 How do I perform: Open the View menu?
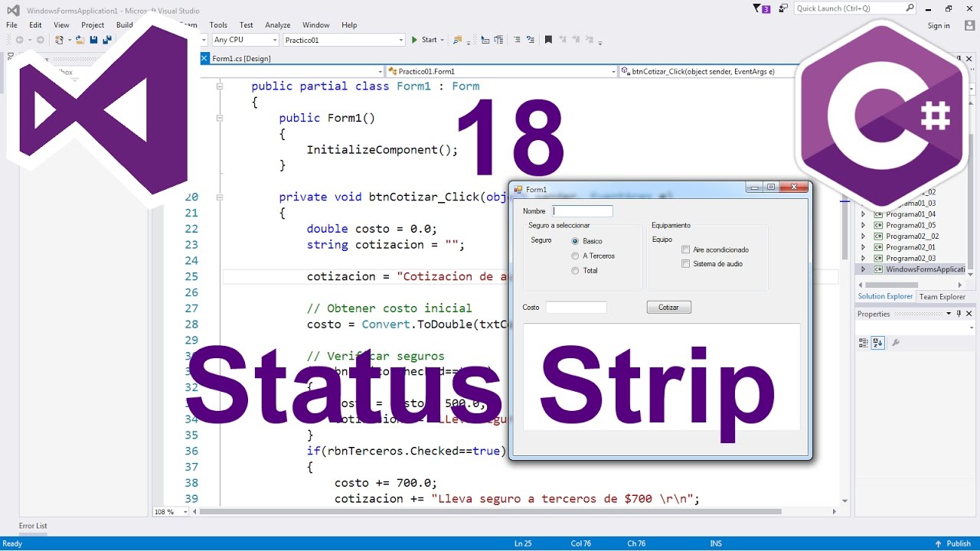point(61,25)
